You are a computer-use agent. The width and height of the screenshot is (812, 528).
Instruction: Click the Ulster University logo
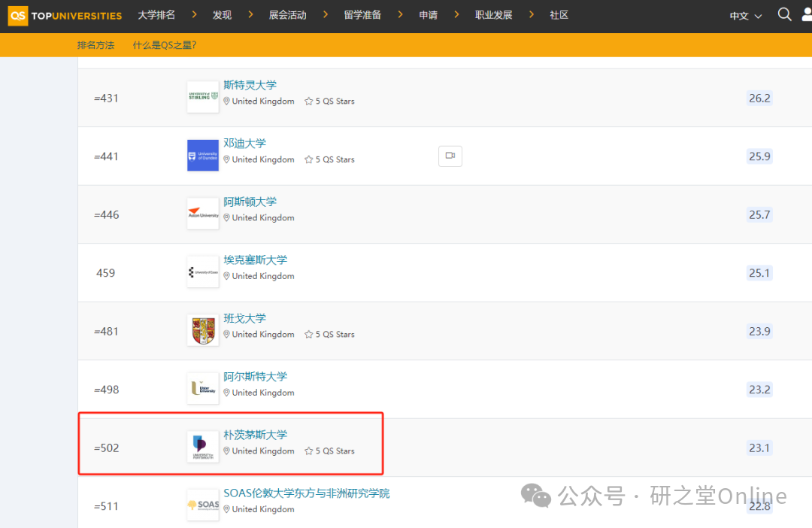202,389
